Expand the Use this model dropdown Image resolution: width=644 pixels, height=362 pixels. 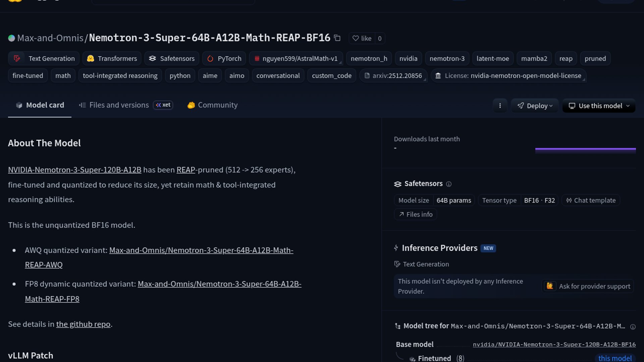tap(599, 106)
